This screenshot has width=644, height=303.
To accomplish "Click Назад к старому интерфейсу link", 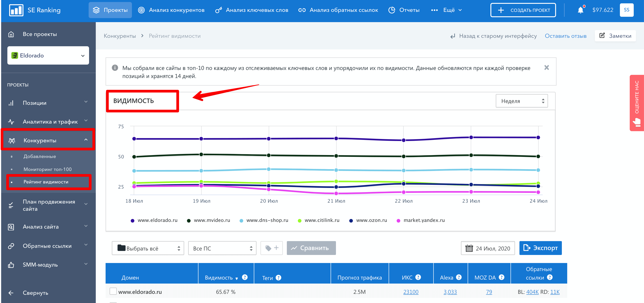I will 493,36.
